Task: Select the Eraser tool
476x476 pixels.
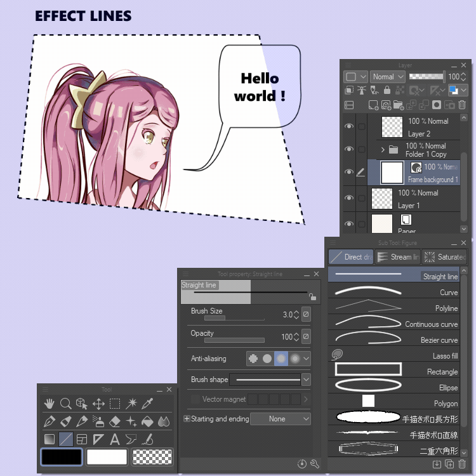Action: click(115, 421)
